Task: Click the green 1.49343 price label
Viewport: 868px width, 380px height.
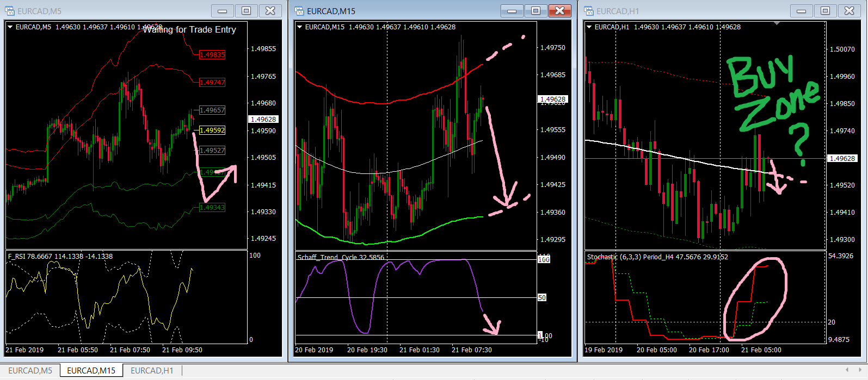Action: [212, 207]
